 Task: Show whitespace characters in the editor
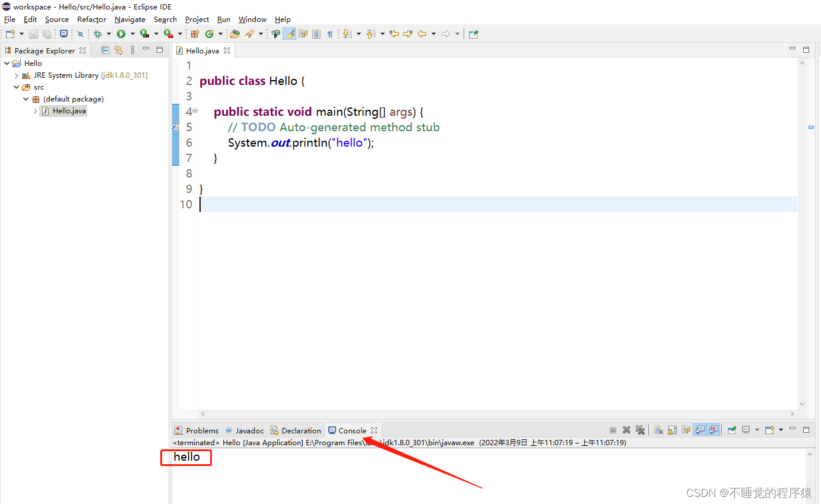pos(330,34)
